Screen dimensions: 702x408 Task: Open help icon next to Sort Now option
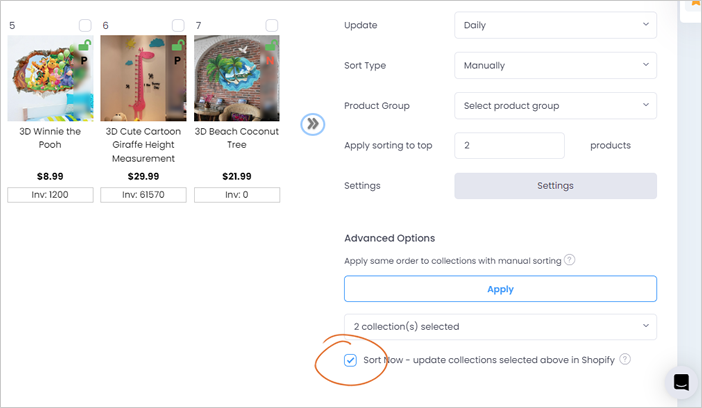click(x=625, y=359)
